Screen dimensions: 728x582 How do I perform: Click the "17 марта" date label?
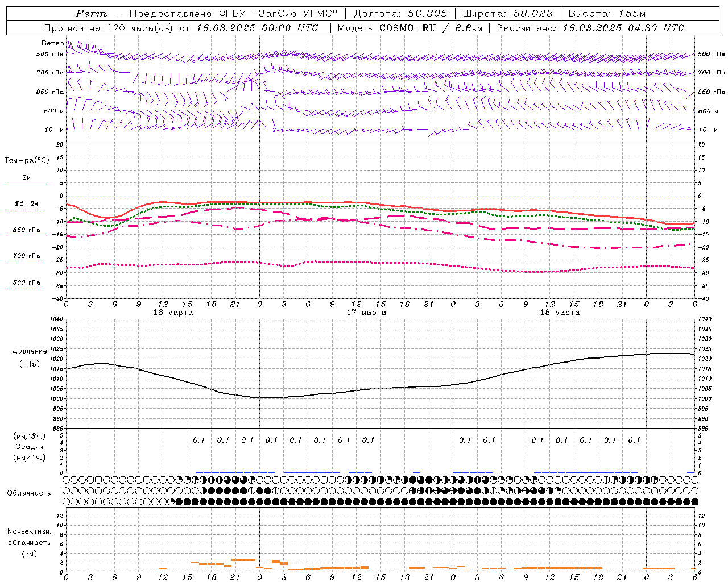click(367, 313)
